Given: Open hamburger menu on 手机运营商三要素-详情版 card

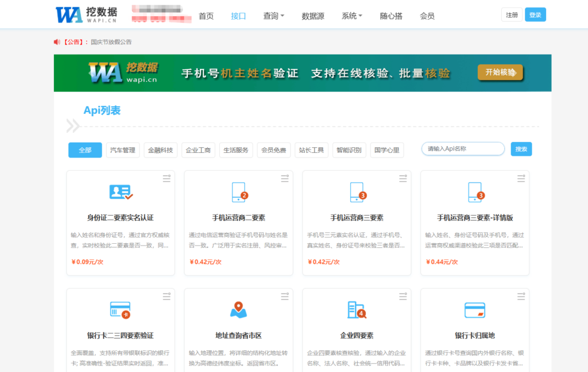Looking at the screenshot, I should (x=521, y=179).
